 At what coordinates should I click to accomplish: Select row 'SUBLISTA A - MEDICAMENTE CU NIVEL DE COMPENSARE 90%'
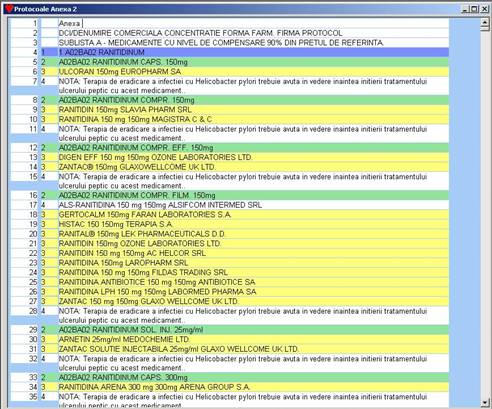(x=253, y=43)
